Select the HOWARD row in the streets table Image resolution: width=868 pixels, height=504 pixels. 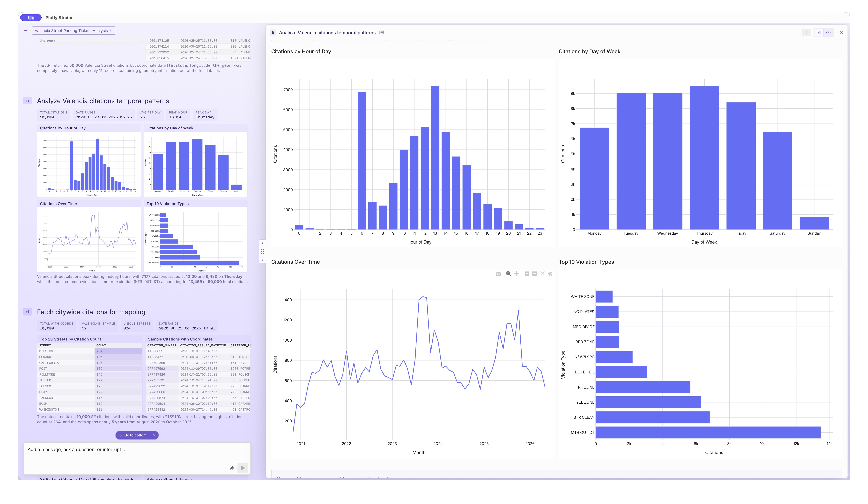(x=89, y=357)
